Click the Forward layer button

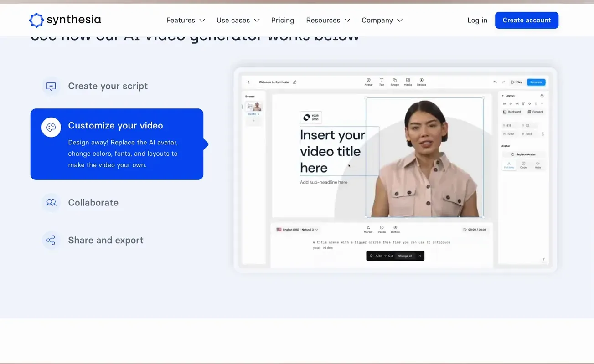(x=535, y=112)
